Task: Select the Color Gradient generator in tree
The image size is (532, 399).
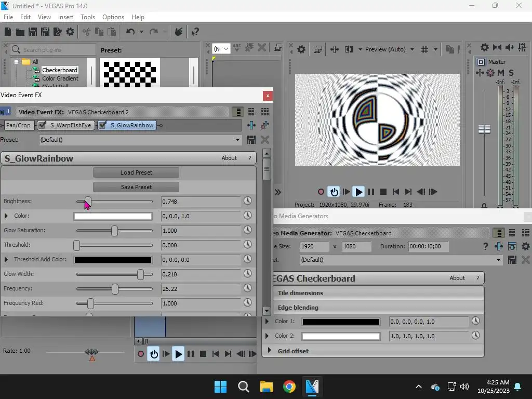Action: [60, 78]
